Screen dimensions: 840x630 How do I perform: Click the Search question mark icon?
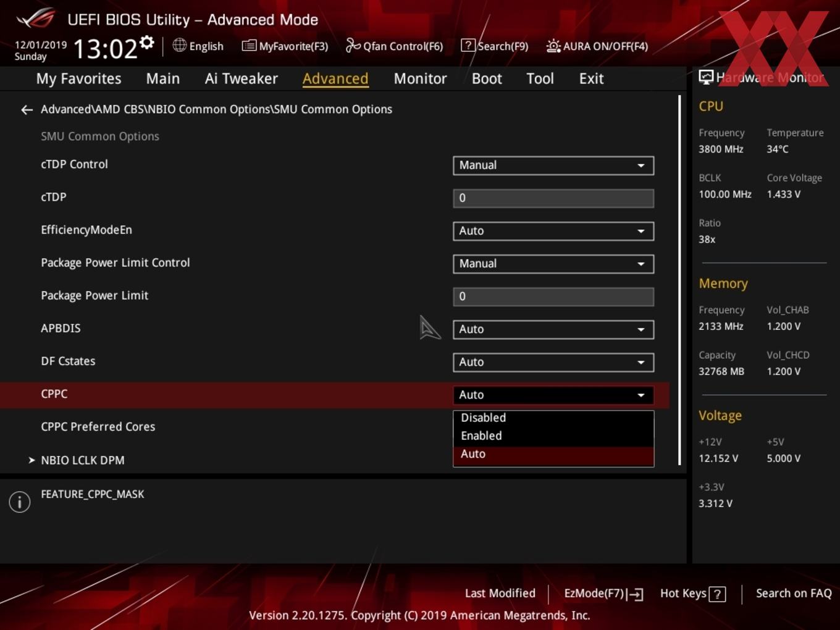[468, 46]
